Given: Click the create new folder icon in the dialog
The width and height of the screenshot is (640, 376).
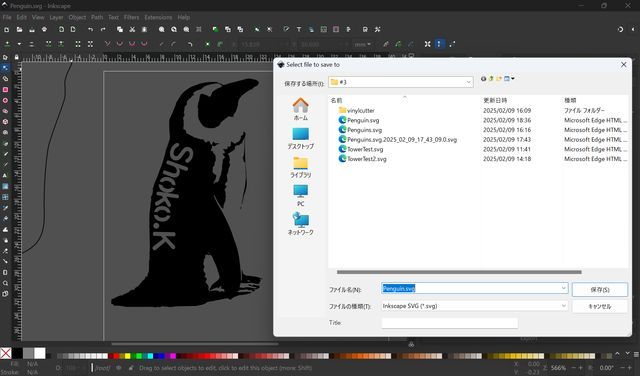Looking at the screenshot, I should tap(499, 78).
